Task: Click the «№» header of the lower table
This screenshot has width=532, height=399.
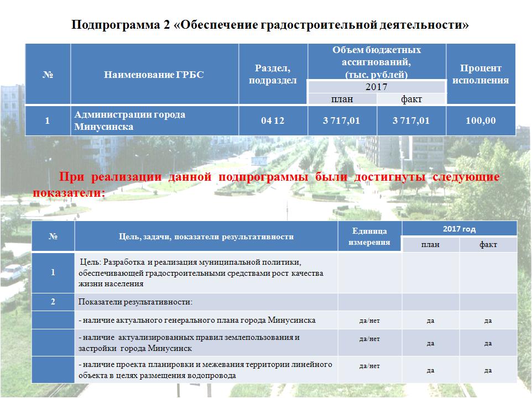Action: pos(53,237)
